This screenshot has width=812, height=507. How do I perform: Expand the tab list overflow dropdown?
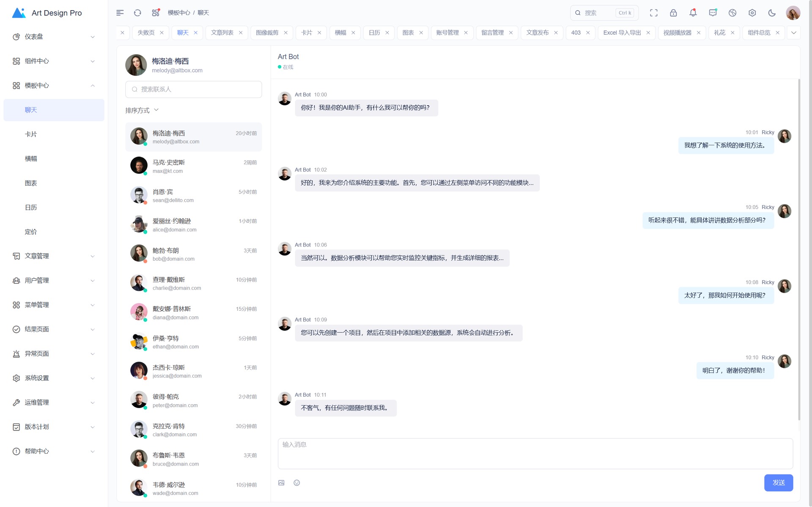tap(793, 33)
